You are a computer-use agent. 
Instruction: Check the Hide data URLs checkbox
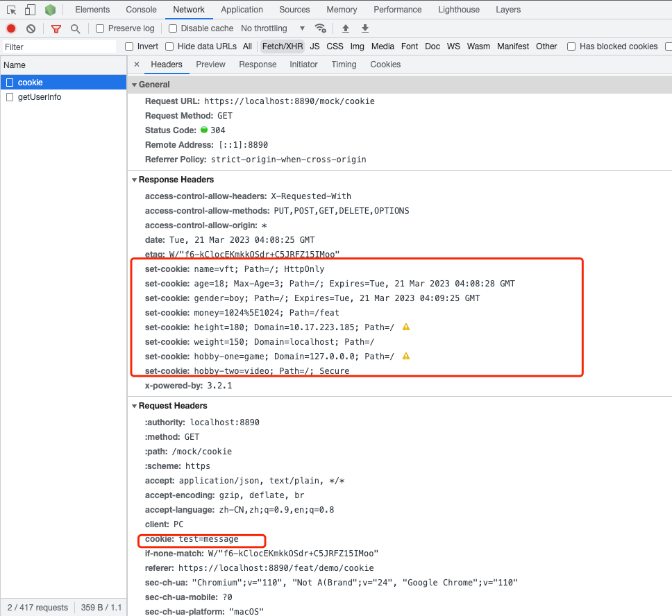point(169,46)
